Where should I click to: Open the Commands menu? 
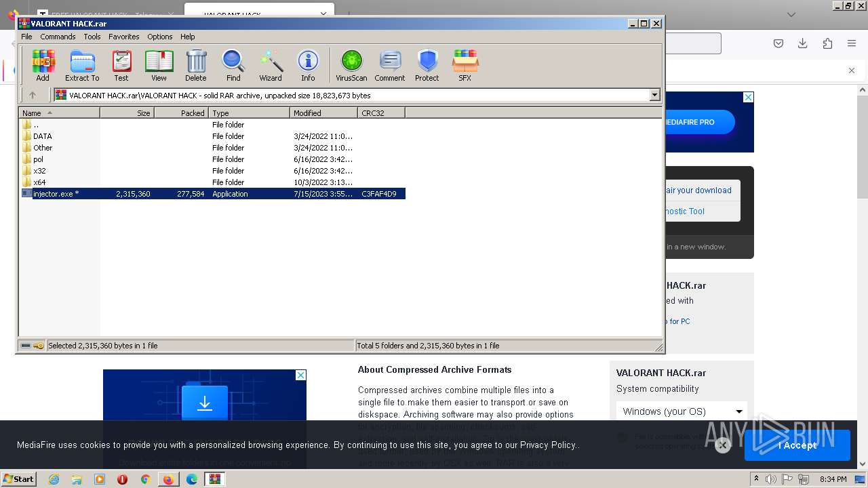[x=58, y=37]
